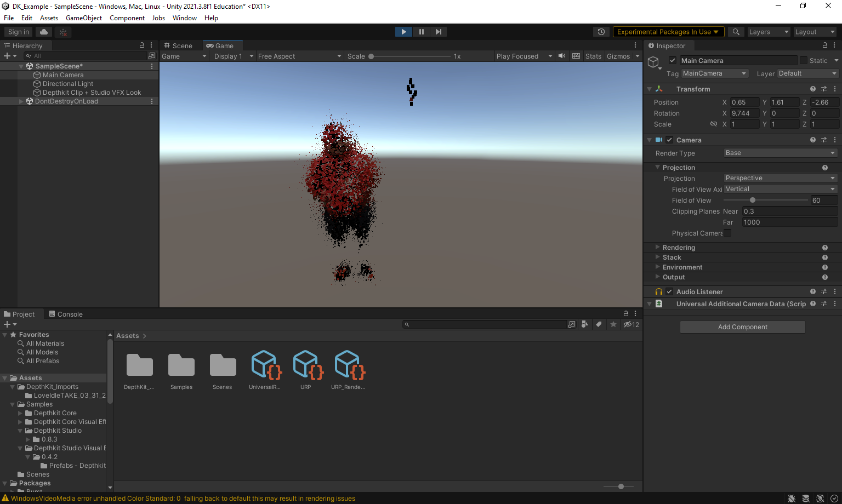Open Transform component context menu
Image resolution: width=842 pixels, height=504 pixels.
tap(835, 89)
